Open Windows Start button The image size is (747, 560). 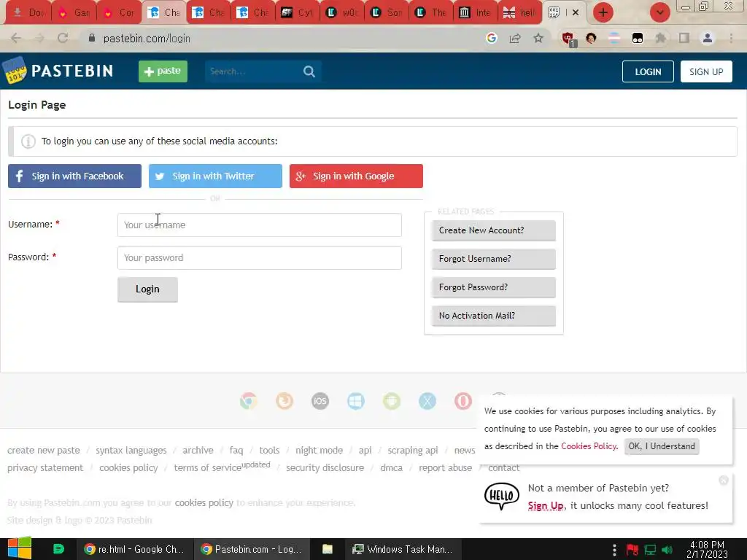click(x=19, y=548)
